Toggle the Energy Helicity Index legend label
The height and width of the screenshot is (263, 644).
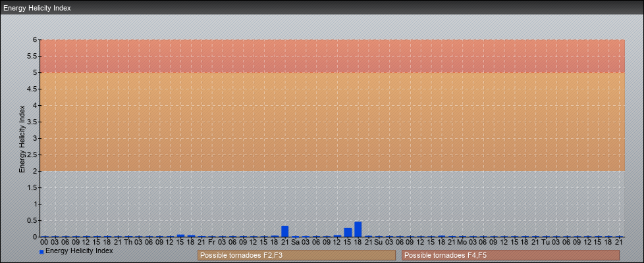[x=79, y=251]
